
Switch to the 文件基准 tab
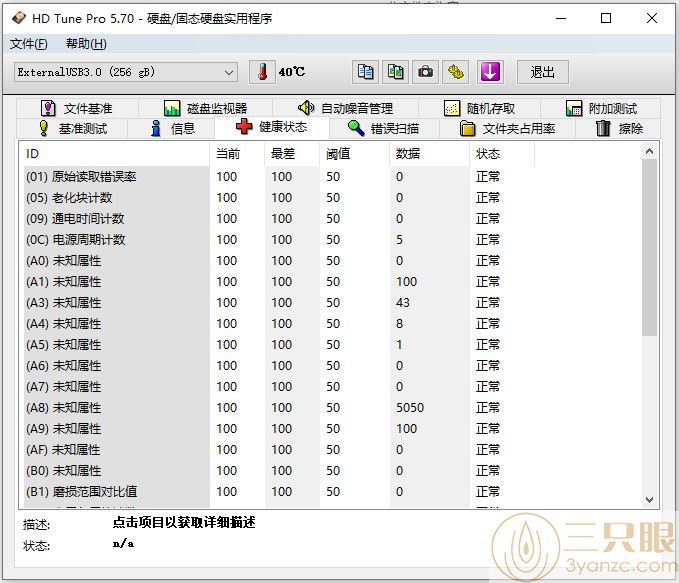(x=77, y=108)
